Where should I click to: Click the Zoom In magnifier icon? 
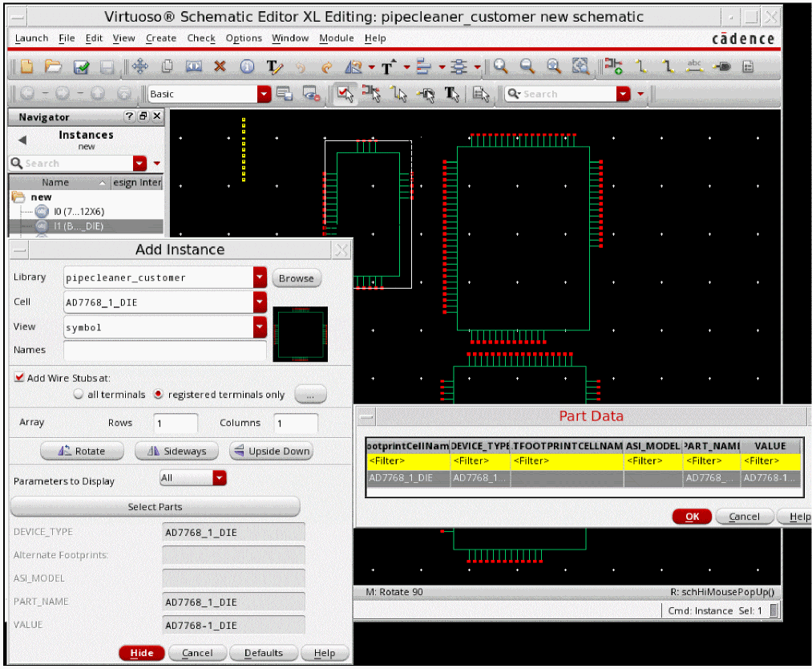[501, 67]
